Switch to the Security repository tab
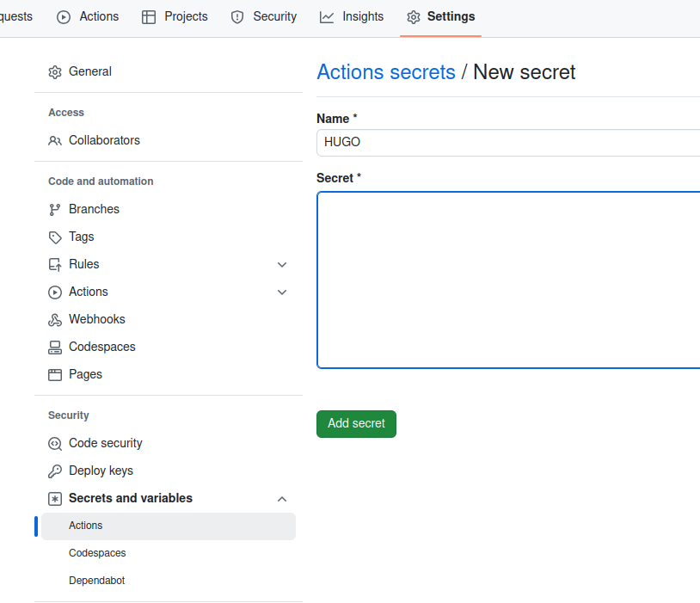This screenshot has width=700, height=603. pos(264,17)
